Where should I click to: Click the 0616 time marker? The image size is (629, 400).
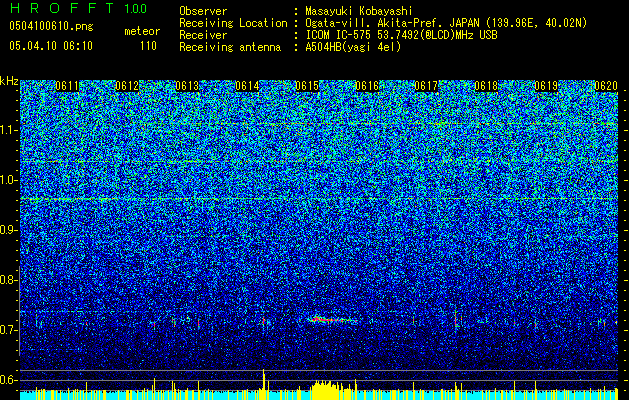point(367,86)
